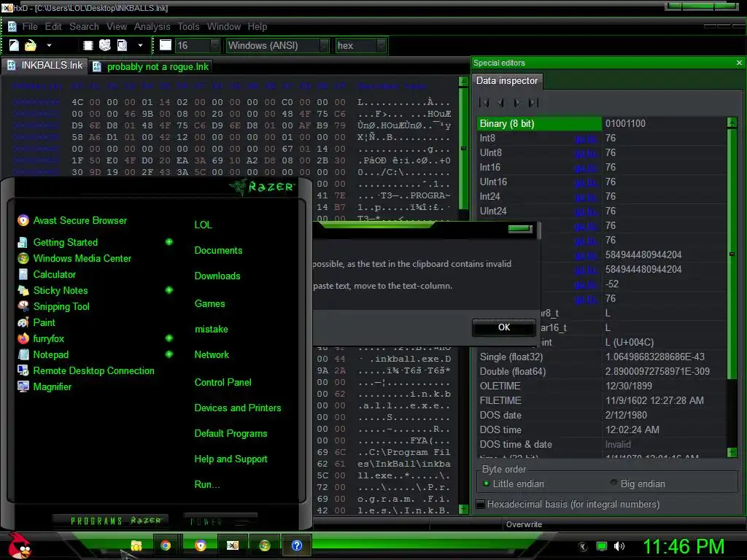
Task: Click the Open disk toolbar icon
Action: [105, 45]
